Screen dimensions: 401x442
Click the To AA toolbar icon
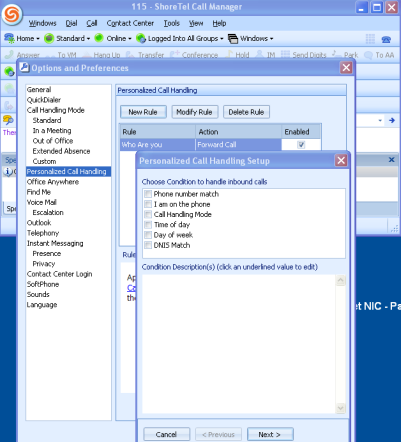368,55
